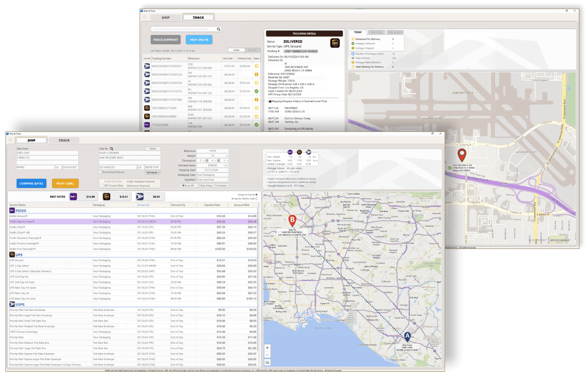
Task: Click Ship To city field LOS ANGELES
Action: [118, 167]
